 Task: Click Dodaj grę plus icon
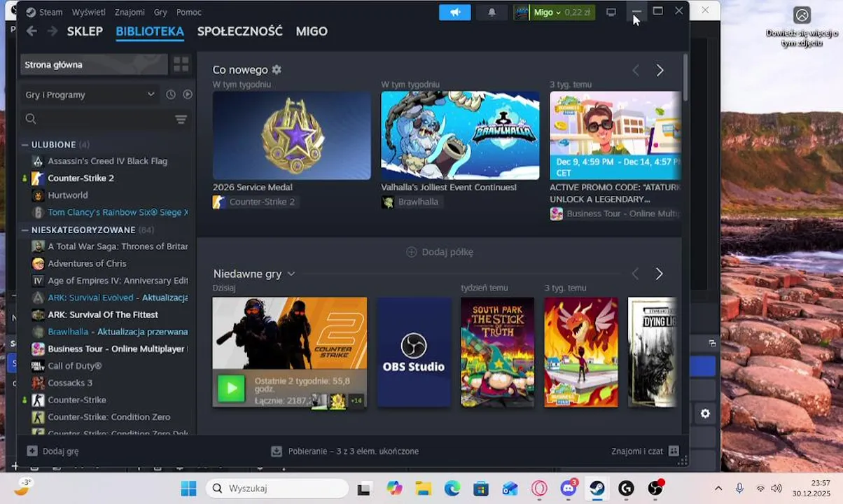tap(32, 451)
